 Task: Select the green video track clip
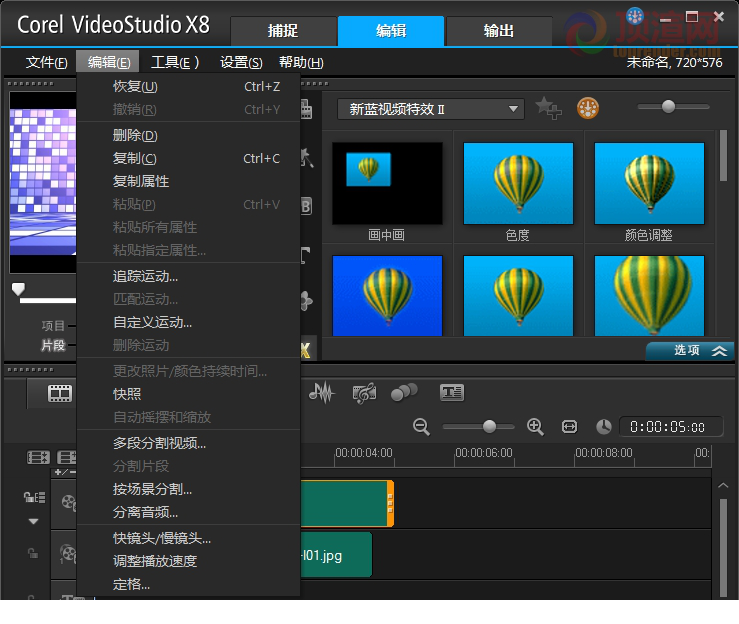(x=347, y=503)
